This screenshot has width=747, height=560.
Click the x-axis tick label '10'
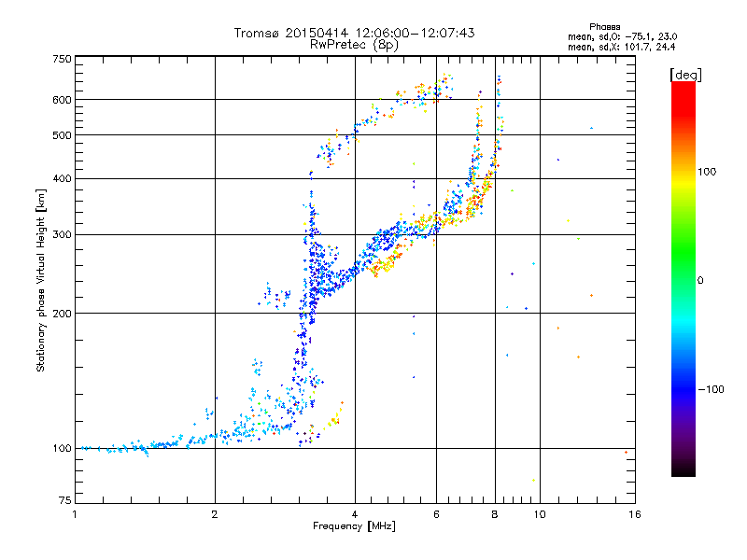click(540, 514)
